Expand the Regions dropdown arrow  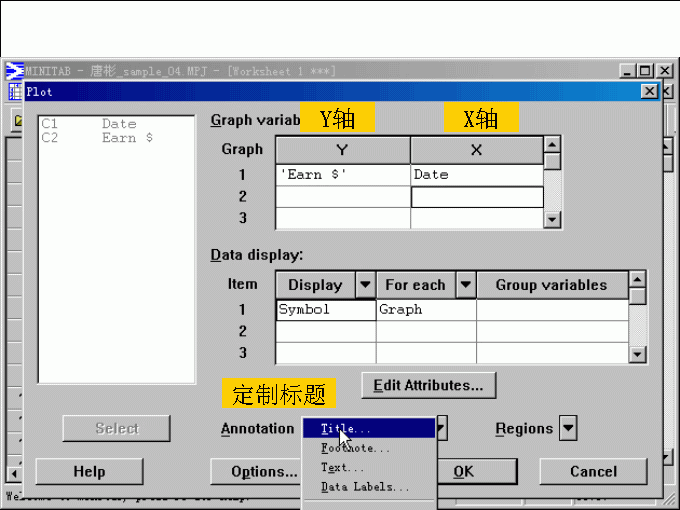pos(568,429)
